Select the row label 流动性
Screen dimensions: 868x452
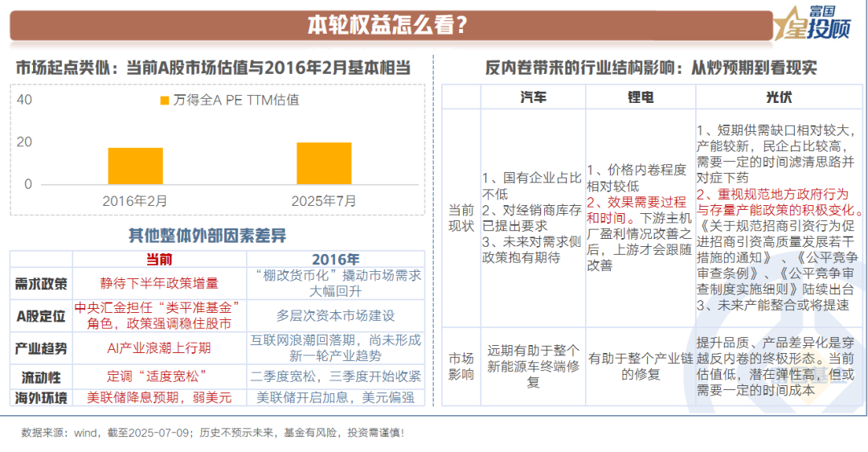pyautogui.click(x=41, y=377)
